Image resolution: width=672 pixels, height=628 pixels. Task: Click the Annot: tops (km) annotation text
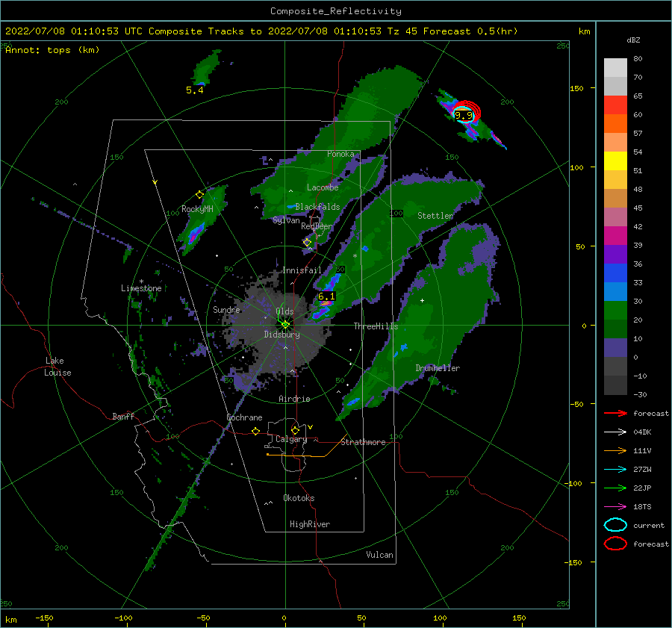tap(52, 50)
